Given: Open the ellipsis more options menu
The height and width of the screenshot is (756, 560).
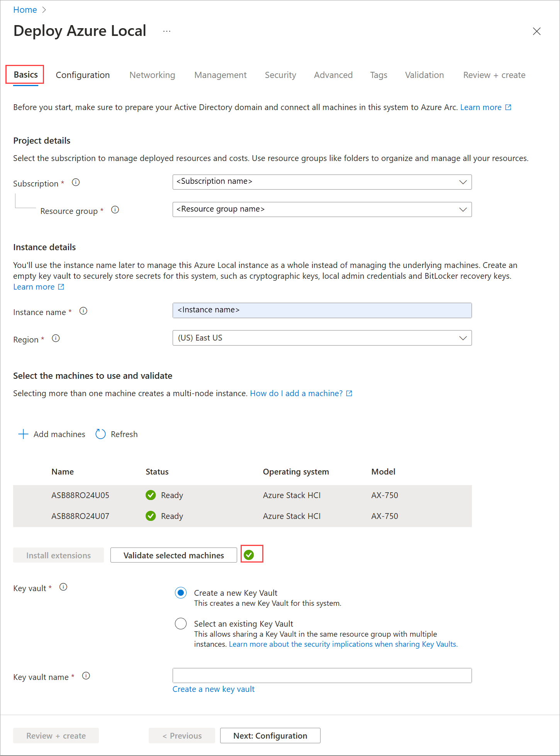Looking at the screenshot, I should 167,31.
